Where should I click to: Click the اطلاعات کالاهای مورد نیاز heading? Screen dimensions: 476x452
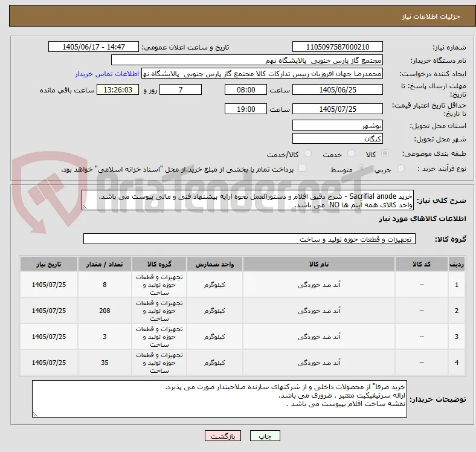coord(422,219)
